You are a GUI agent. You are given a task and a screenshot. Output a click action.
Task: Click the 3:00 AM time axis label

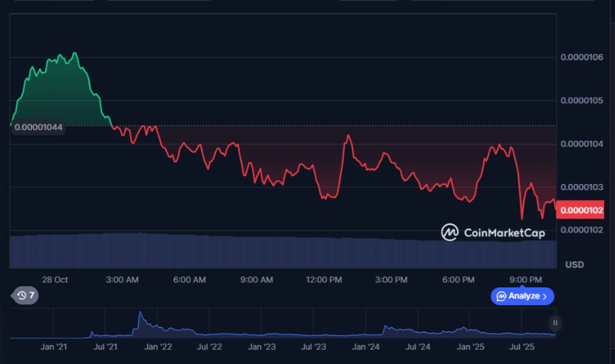pos(122,280)
